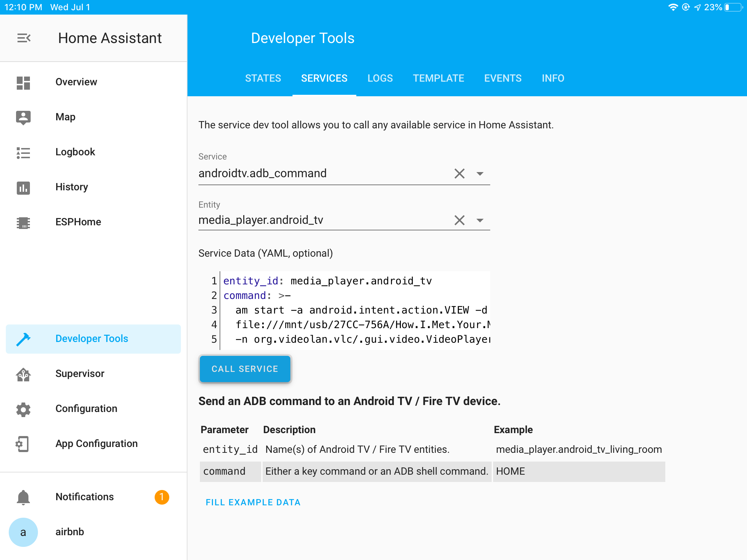Click the 'entity_id' parameter cell

[x=230, y=450]
